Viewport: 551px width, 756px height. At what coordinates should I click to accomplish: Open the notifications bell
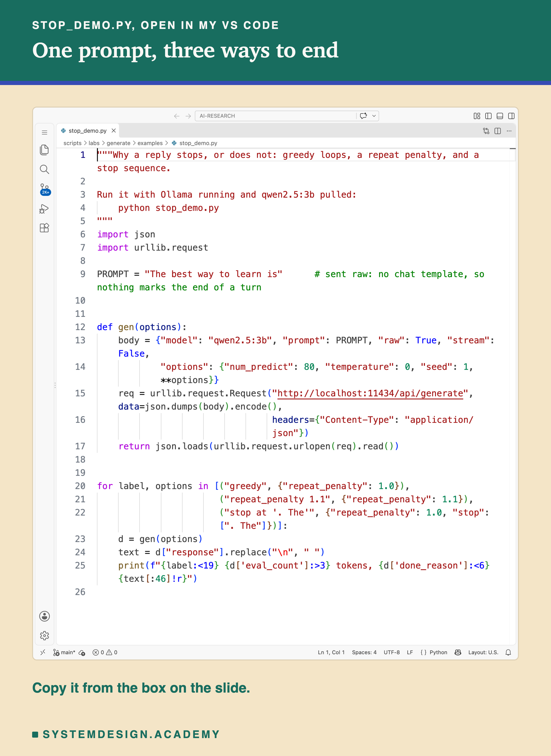(x=508, y=652)
